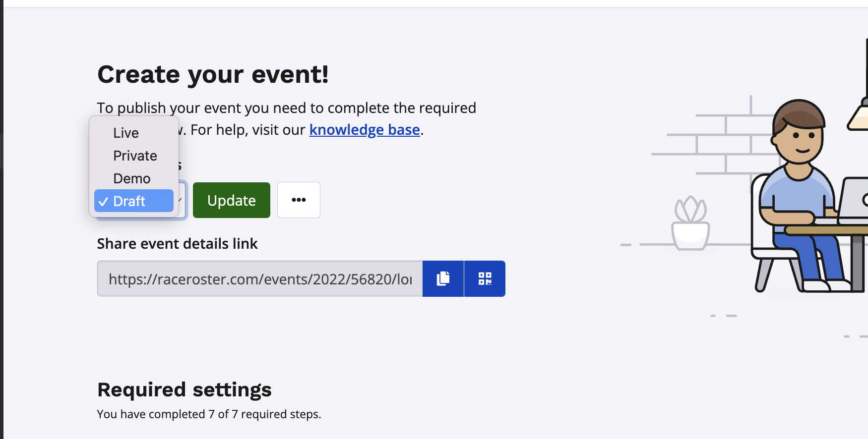Pick the Demo status option
The width and height of the screenshot is (868, 439).
pyautogui.click(x=131, y=178)
